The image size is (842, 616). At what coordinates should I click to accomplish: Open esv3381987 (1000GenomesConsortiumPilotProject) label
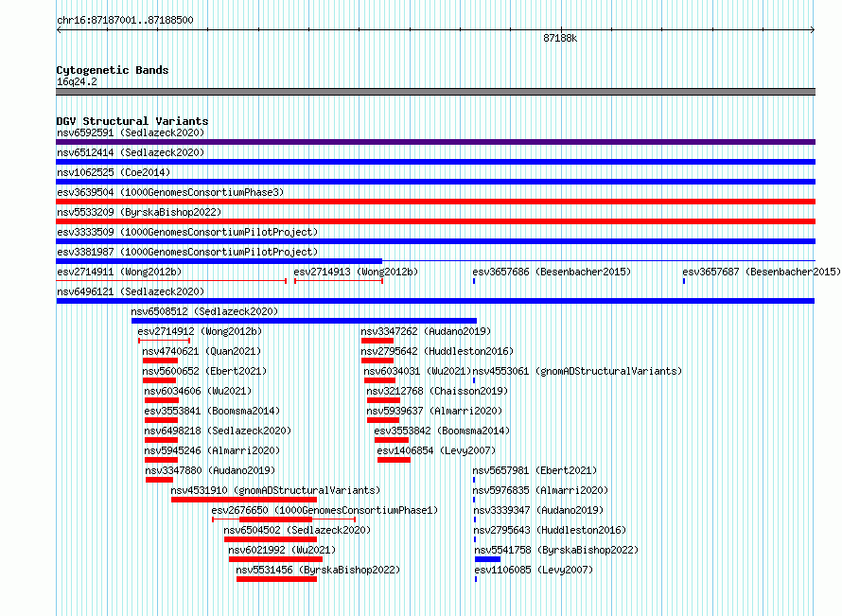187,252
